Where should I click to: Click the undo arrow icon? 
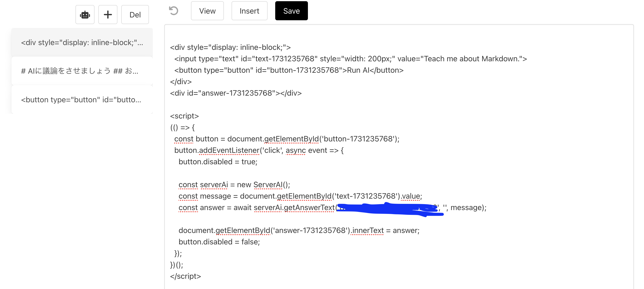174,11
